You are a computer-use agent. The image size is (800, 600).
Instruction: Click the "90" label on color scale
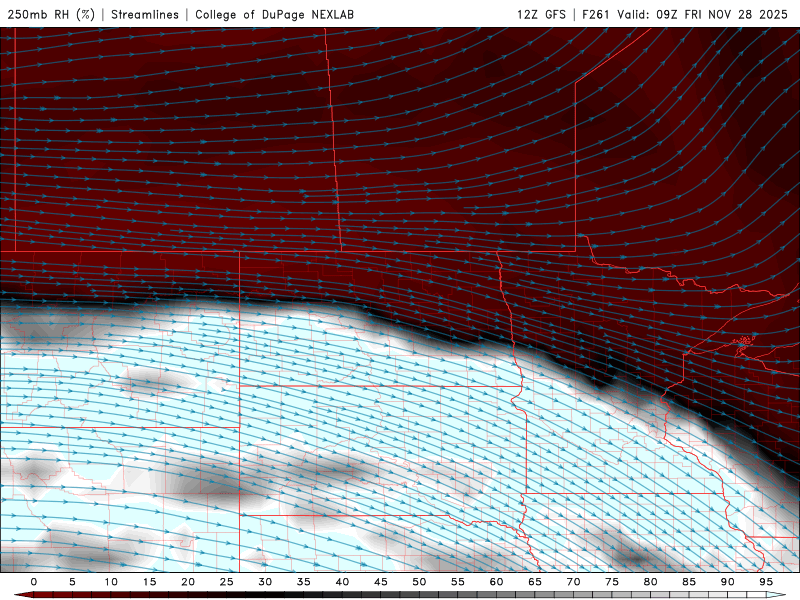coord(727,582)
